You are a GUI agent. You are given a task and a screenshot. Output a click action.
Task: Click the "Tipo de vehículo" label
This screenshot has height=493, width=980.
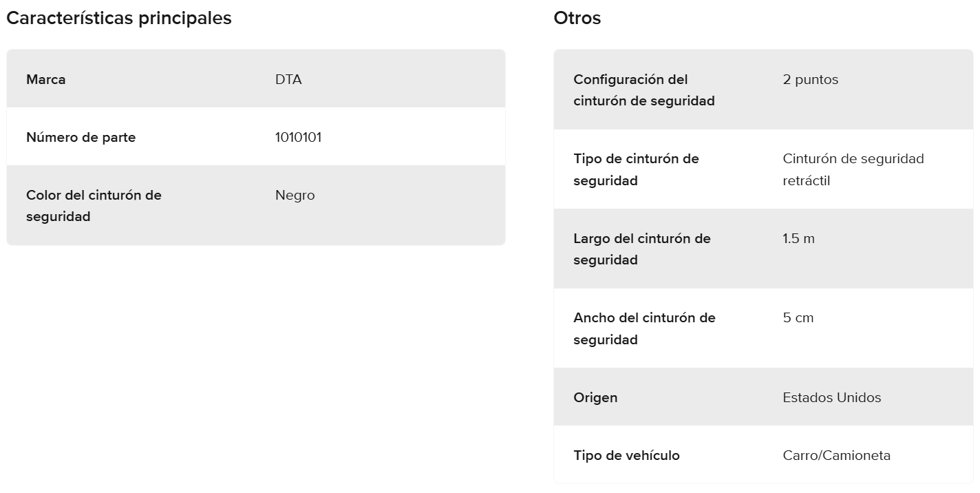tap(626, 455)
